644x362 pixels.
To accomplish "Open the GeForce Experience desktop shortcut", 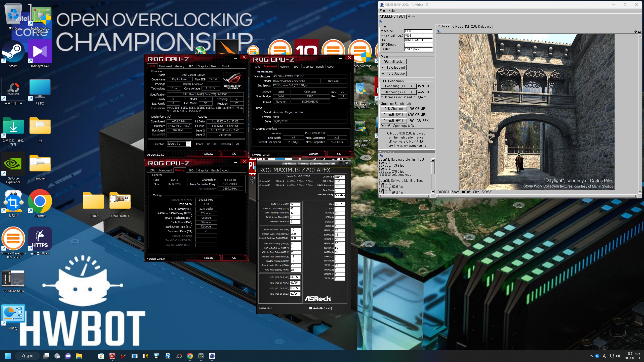I will point(13,168).
